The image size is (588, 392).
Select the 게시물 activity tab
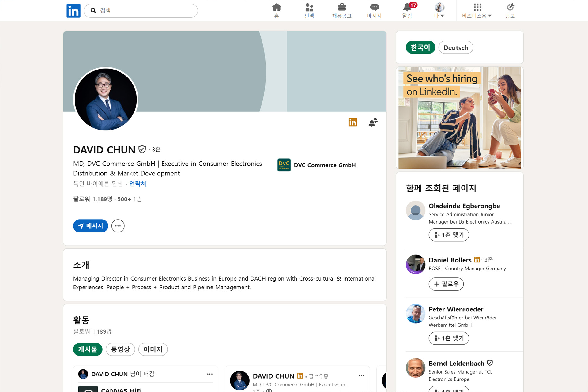[x=88, y=349]
